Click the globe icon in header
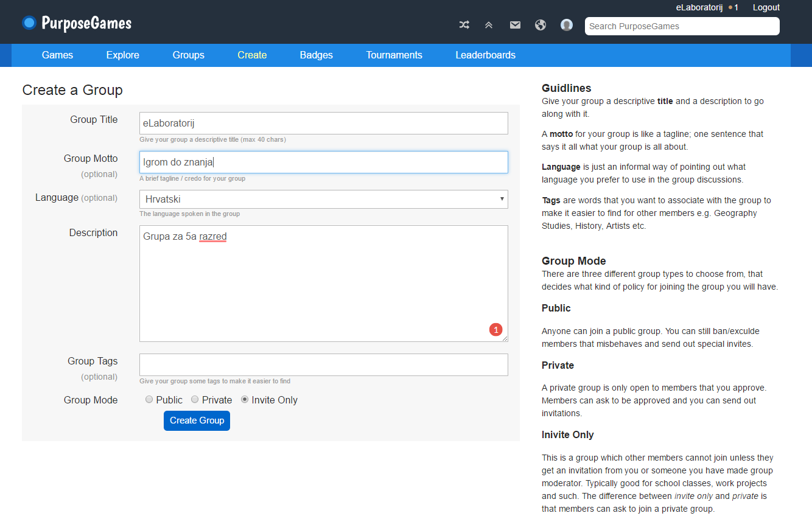 [541, 25]
